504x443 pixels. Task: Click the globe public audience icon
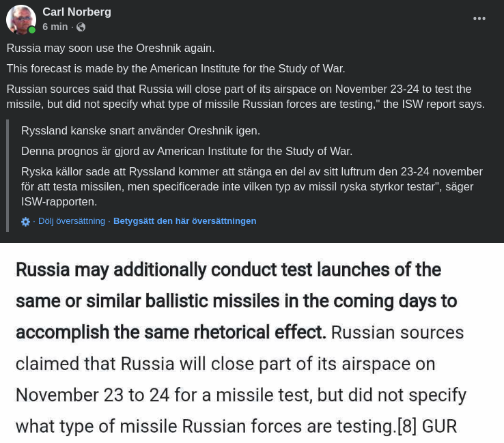click(81, 27)
